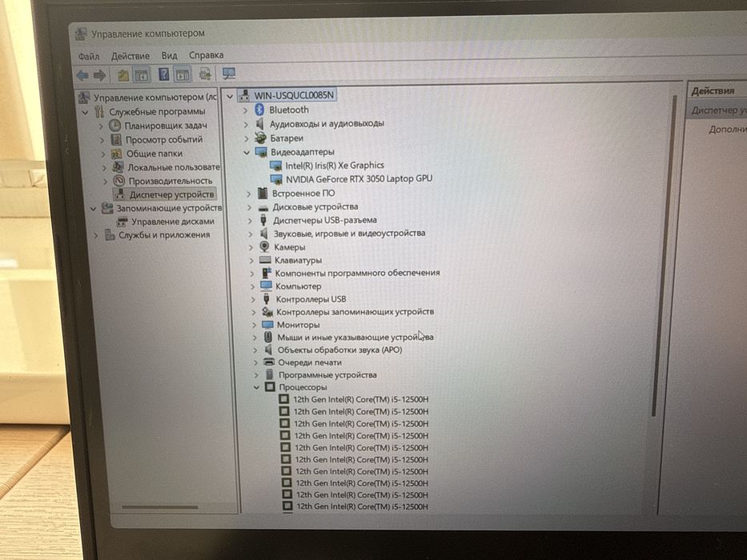Click the Клавиатуры keyboard icon

[x=265, y=260]
